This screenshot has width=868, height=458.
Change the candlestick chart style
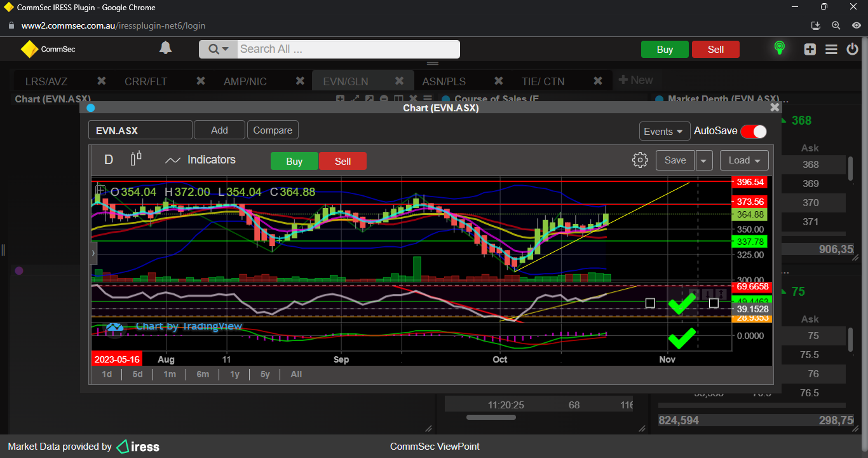[136, 160]
